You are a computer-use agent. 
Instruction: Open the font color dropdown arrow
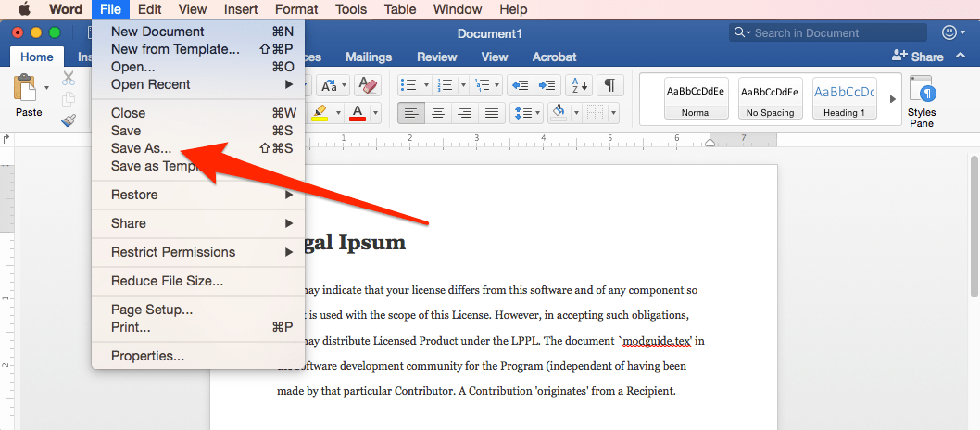pos(375,113)
